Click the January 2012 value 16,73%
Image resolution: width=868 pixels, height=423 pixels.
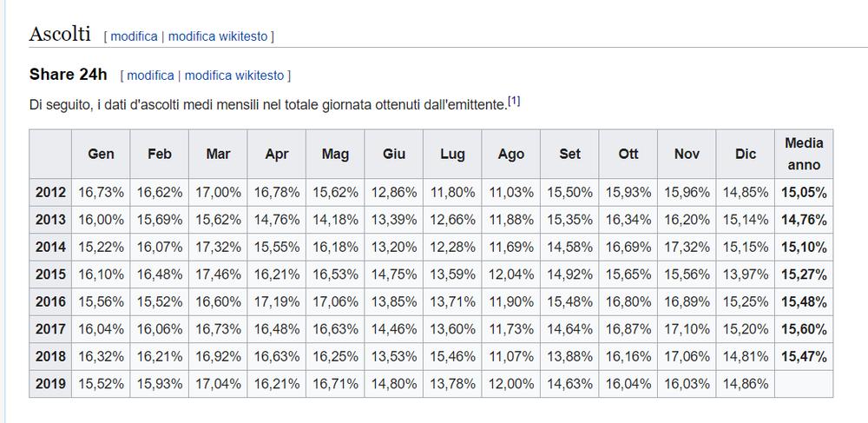point(102,192)
